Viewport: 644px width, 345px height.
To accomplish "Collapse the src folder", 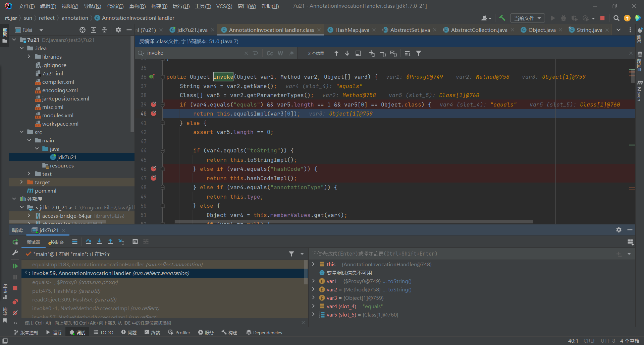I will (22, 132).
